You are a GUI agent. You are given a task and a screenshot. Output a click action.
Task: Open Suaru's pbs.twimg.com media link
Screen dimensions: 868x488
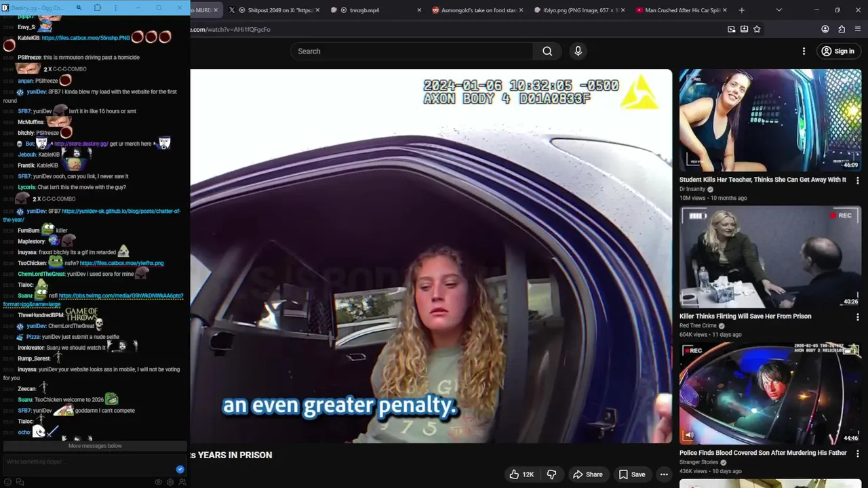coord(93,300)
